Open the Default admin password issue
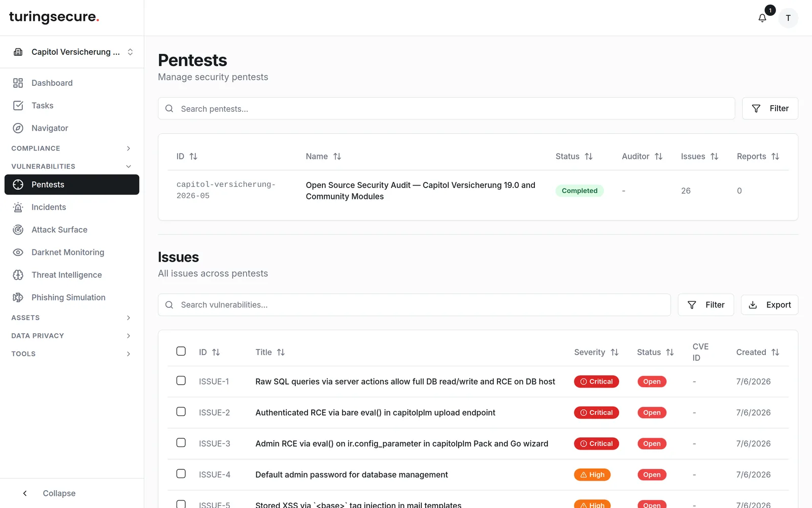The image size is (812, 508). 352,474
